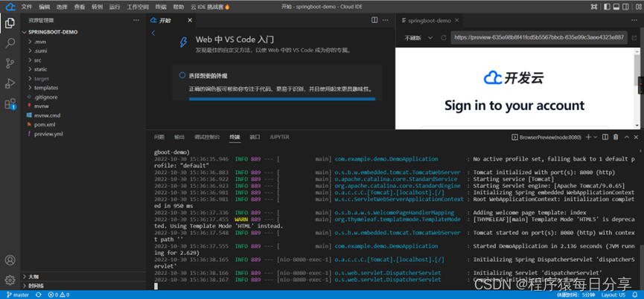The image size is (644, 299).
Task: Select the springboot-demo preview tab
Action: pyautogui.click(x=429, y=21)
